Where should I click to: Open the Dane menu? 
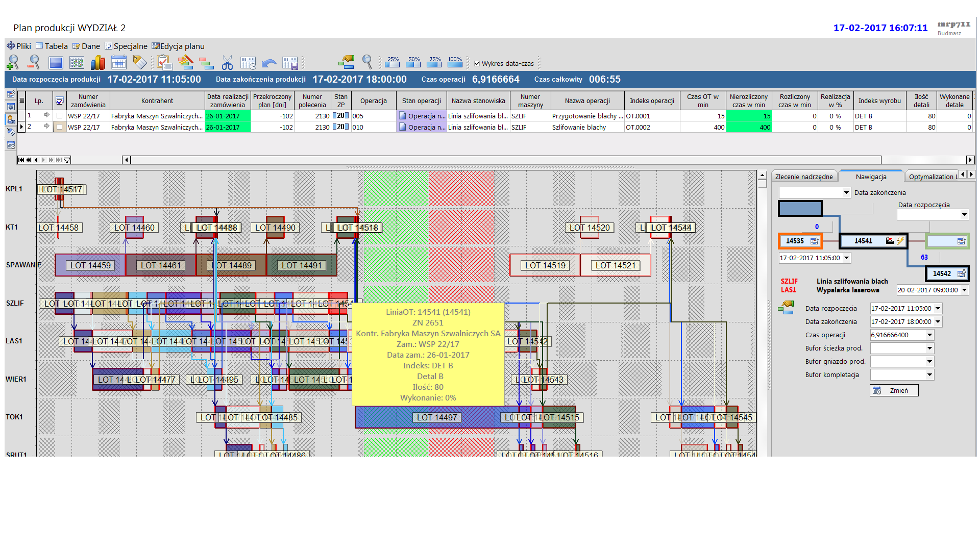[86, 46]
